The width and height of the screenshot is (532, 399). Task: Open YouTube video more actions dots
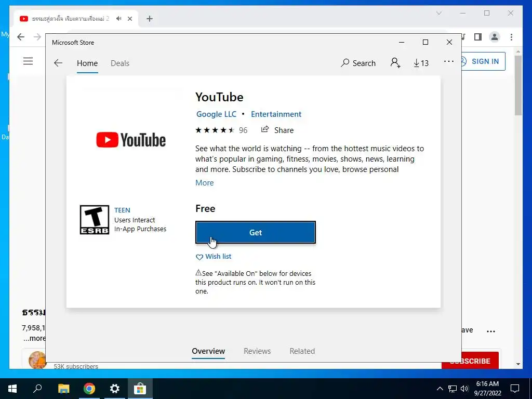coord(491,331)
